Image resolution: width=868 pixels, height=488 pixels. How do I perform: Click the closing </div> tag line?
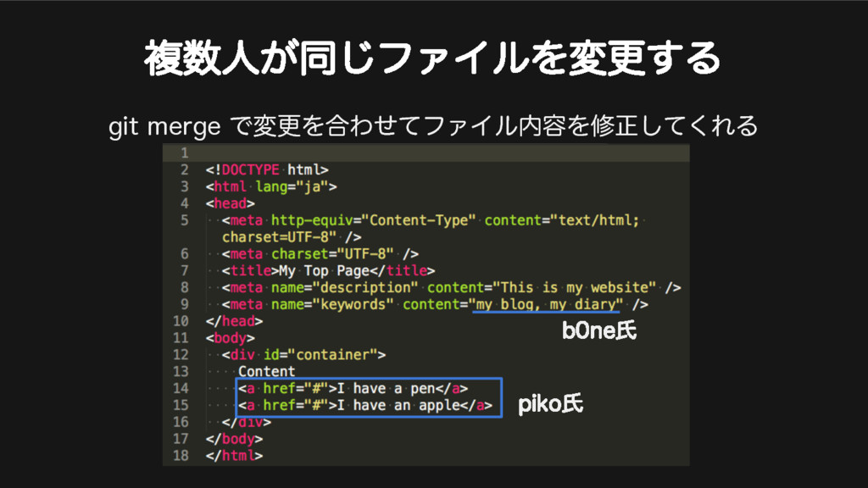(x=247, y=422)
